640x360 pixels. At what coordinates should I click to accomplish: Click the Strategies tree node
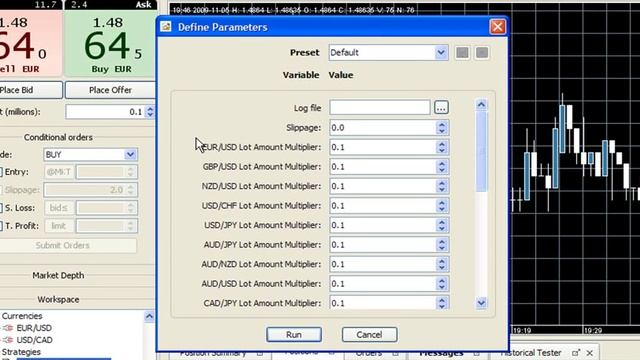click(21, 352)
